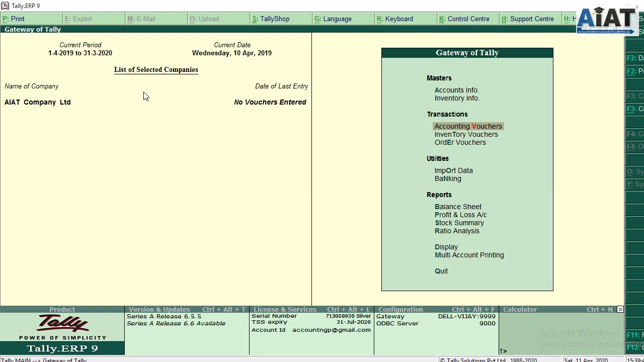Open the Display menu item
Screen dimensions: 644x362
click(x=446, y=247)
